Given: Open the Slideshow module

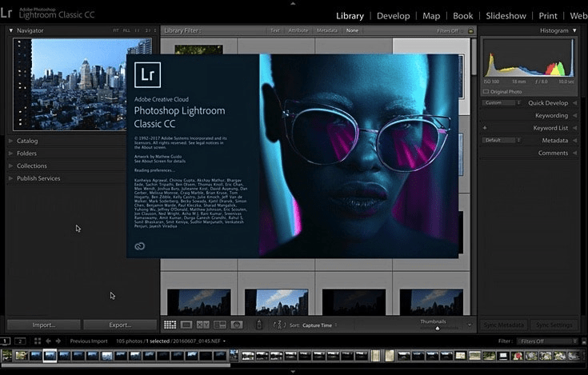Looking at the screenshot, I should (506, 15).
